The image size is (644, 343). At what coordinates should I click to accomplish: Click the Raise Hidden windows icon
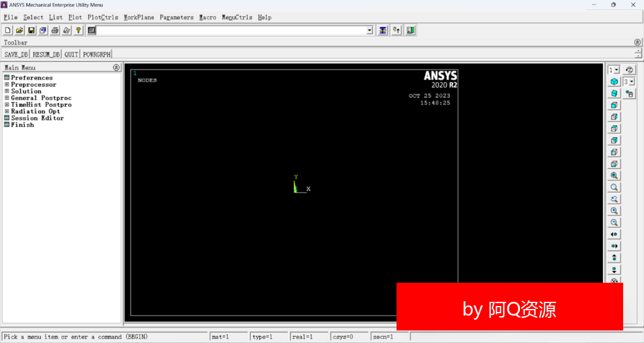pyautogui.click(x=383, y=30)
